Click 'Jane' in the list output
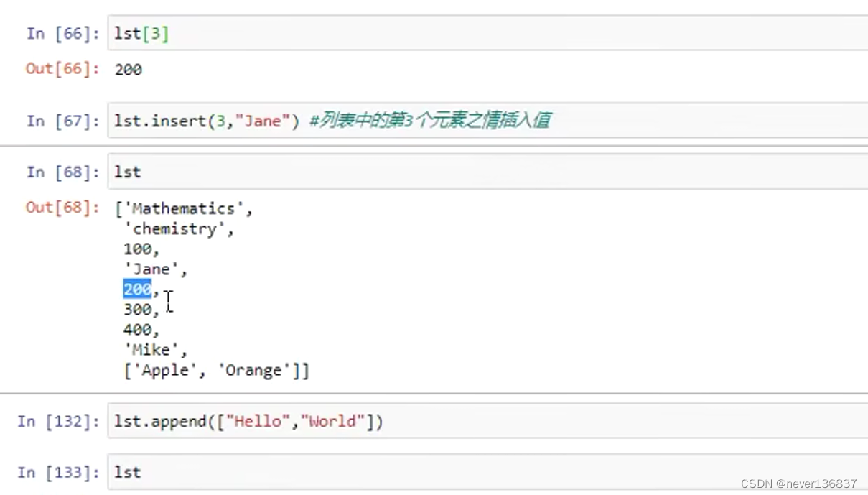The width and height of the screenshot is (868, 495). coord(151,269)
